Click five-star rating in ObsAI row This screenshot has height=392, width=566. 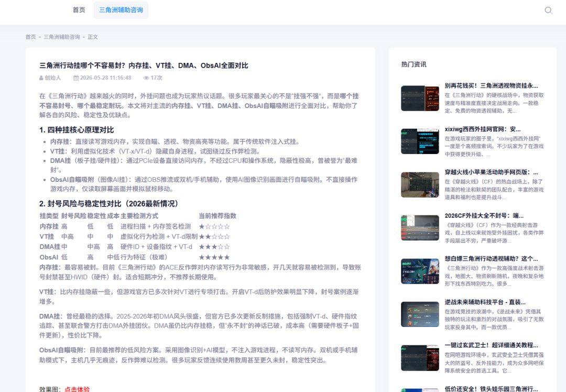[x=214, y=257]
